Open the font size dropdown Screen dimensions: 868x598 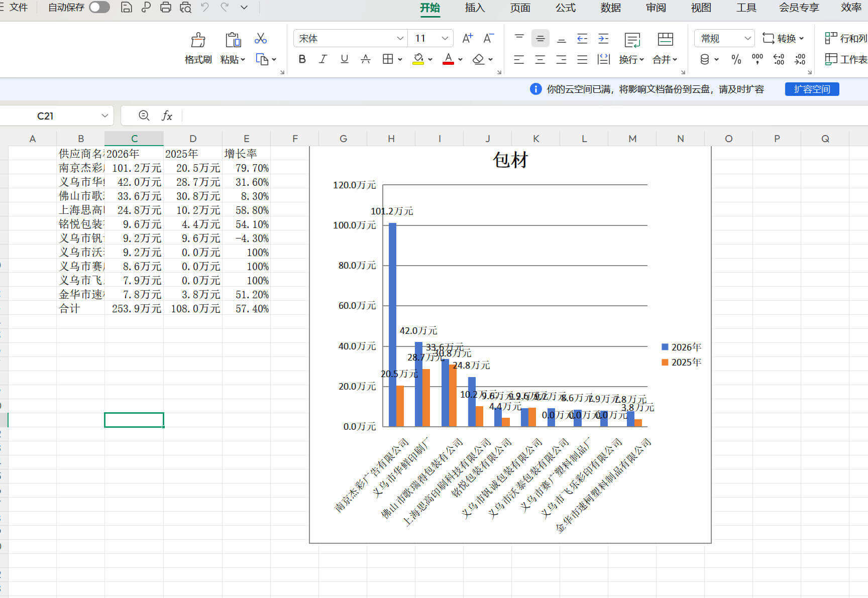click(445, 39)
